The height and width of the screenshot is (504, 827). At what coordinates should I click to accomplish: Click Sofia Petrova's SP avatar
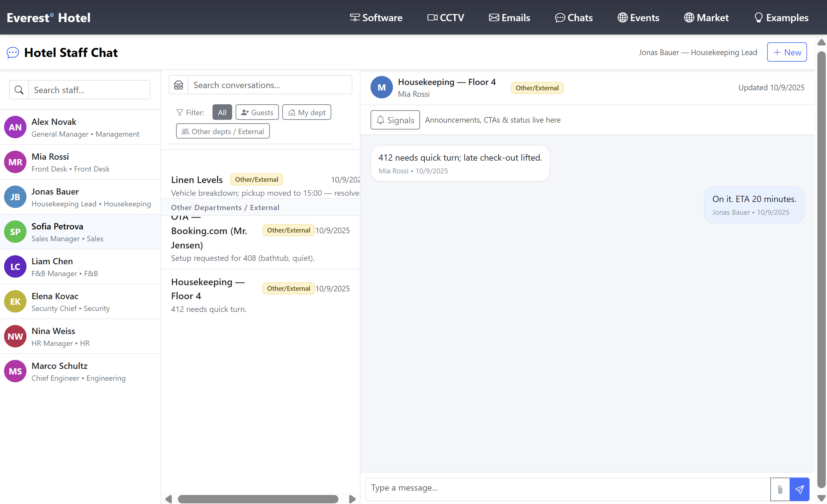[15, 232]
